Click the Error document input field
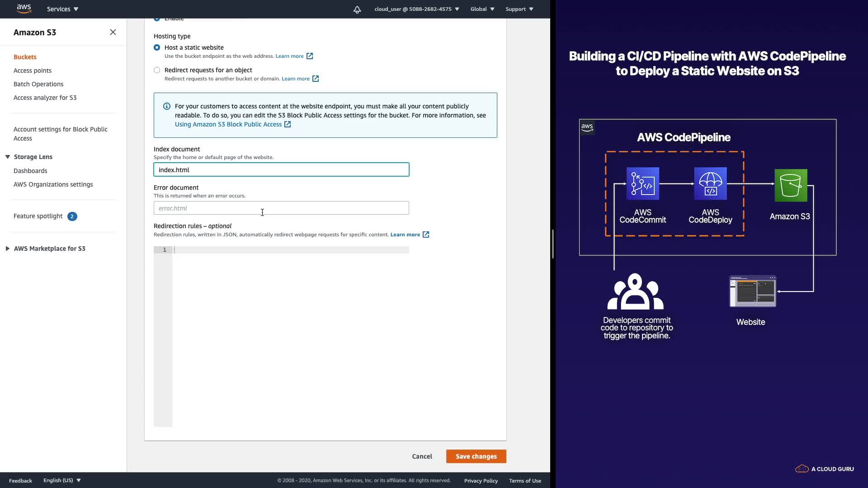Screen dimensions: 868x488 pos(281,208)
